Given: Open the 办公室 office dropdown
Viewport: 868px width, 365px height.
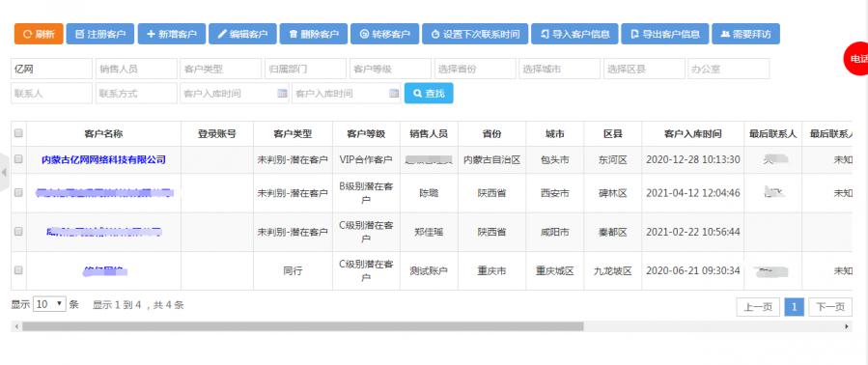Looking at the screenshot, I should pyautogui.click(x=729, y=69).
